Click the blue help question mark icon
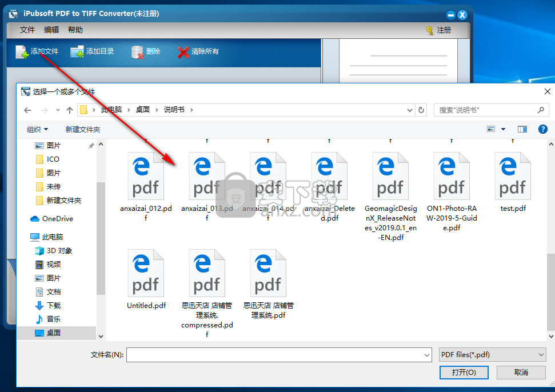This screenshot has height=392, width=555. (x=542, y=129)
